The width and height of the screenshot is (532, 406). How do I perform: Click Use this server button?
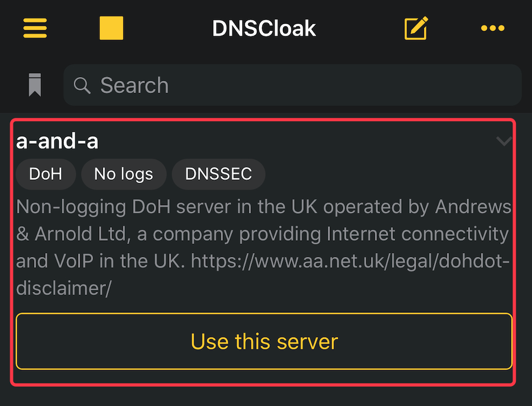[x=264, y=341]
